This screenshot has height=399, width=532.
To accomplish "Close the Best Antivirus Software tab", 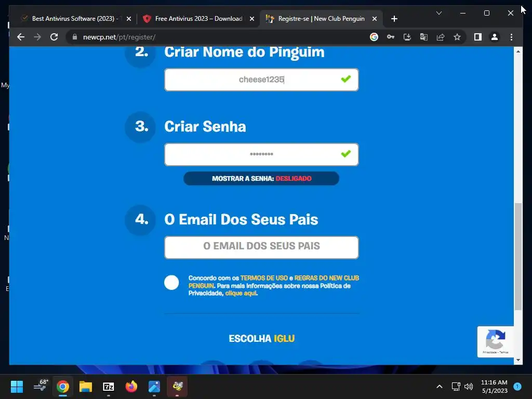I will 129,19.
